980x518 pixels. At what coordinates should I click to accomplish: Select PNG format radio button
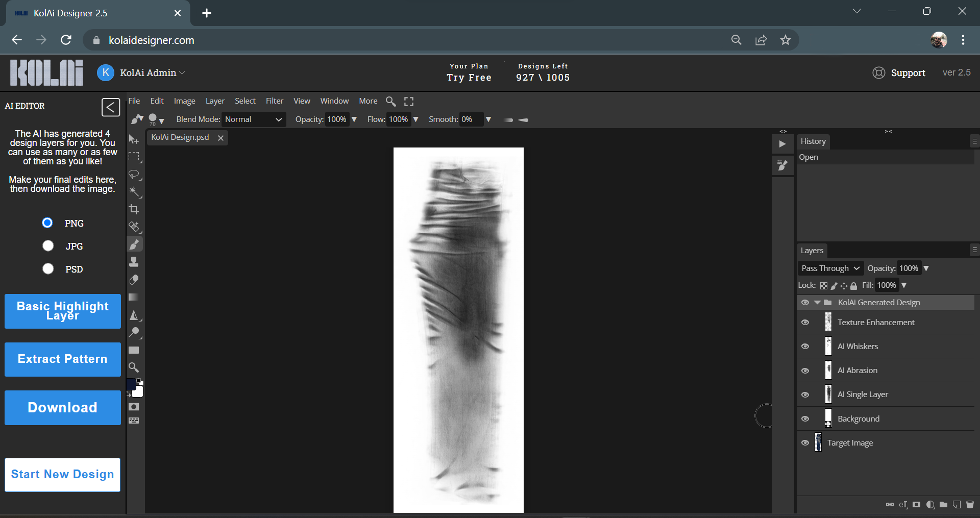47,223
